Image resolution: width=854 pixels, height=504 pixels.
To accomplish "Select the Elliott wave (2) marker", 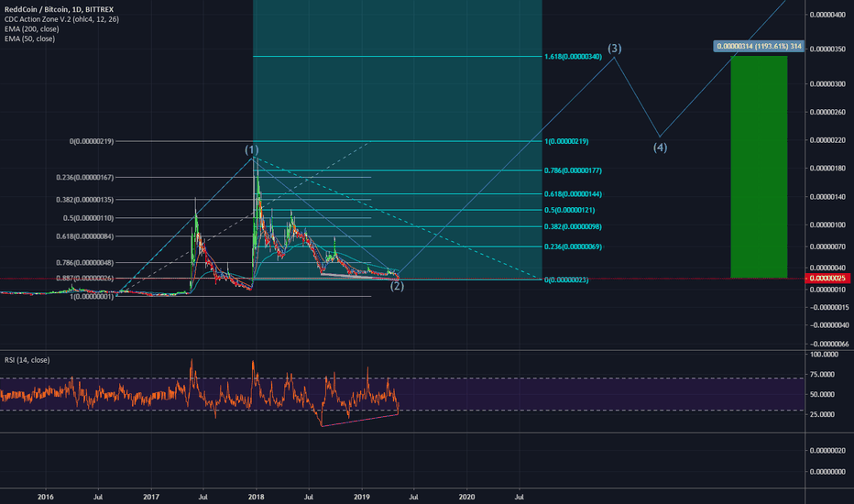I will click(x=397, y=286).
